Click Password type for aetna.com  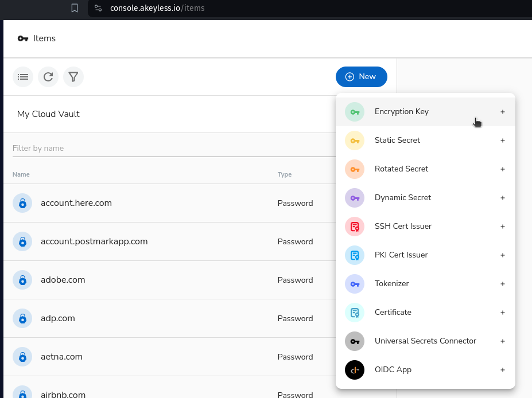(295, 357)
